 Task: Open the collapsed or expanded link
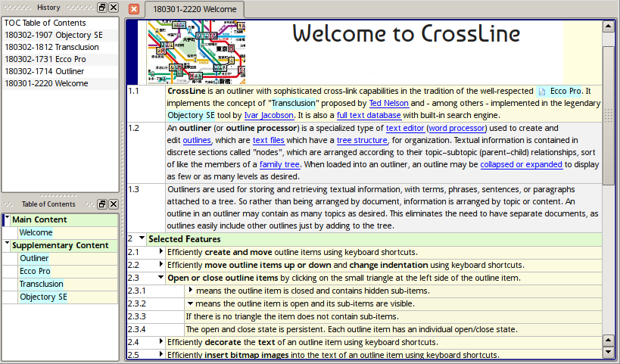point(521,164)
